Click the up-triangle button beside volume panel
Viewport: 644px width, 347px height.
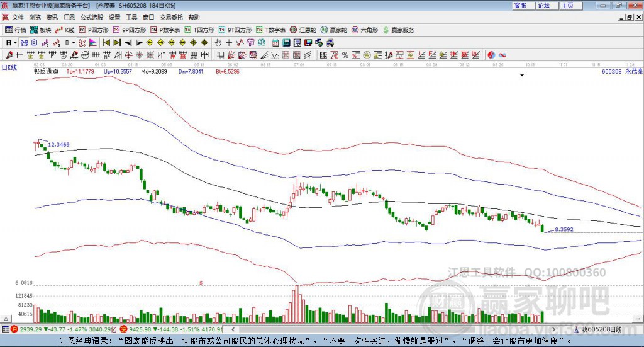[6, 319]
